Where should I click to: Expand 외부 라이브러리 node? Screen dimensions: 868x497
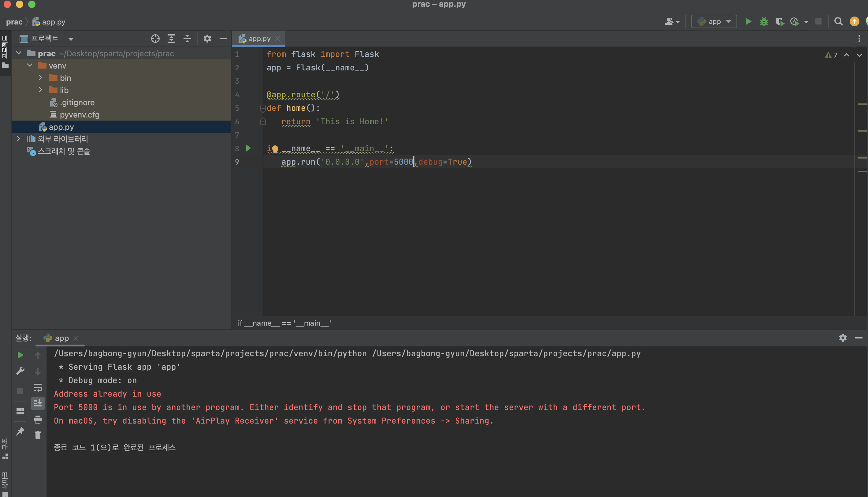tap(19, 139)
